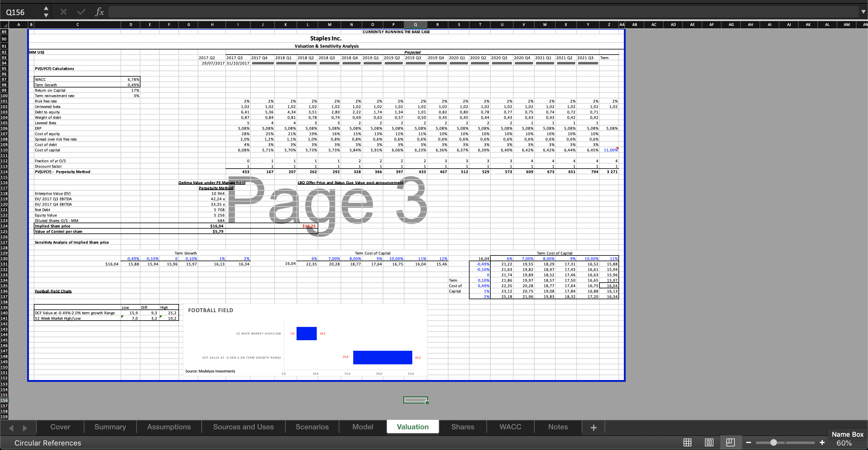868x450 pixels.
Task: Click the Football Field Charts heading
Action: click(x=53, y=291)
